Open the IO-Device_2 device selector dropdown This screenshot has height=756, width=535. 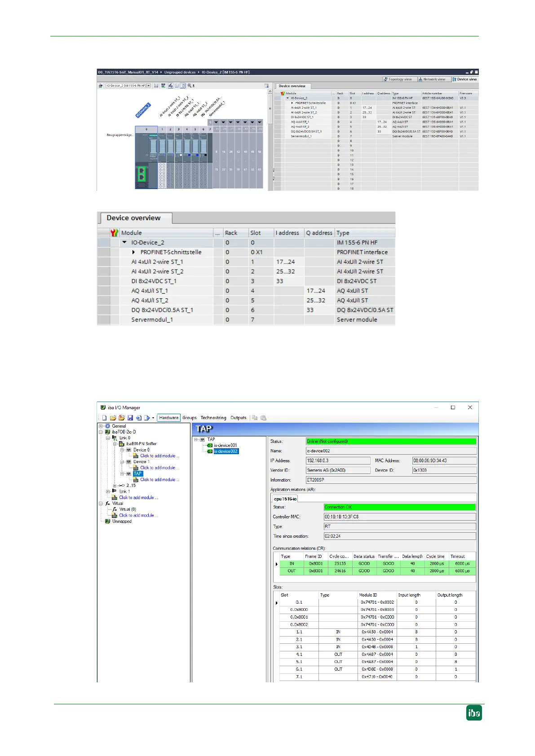(148, 85)
